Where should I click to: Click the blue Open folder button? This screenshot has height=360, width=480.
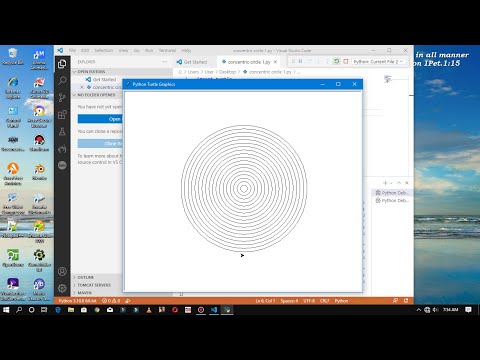100,119
